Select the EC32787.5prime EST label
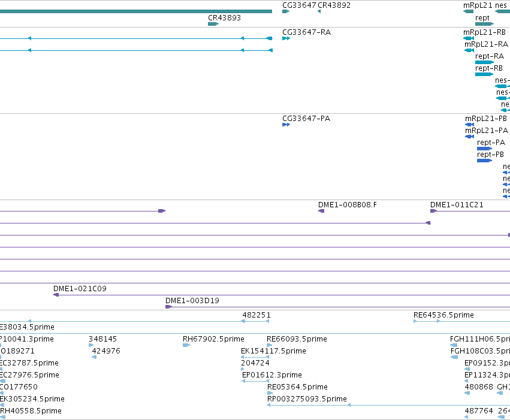510x420 pixels. [29, 363]
